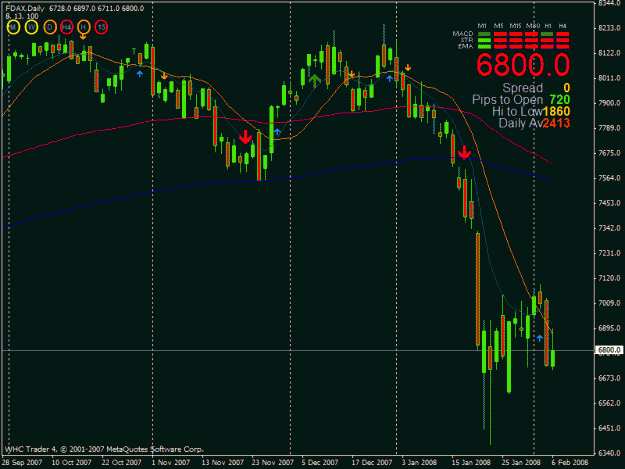Screen dimensions: 625x469
Task: Click the Hi to Low value 1860
Action: [556, 112]
